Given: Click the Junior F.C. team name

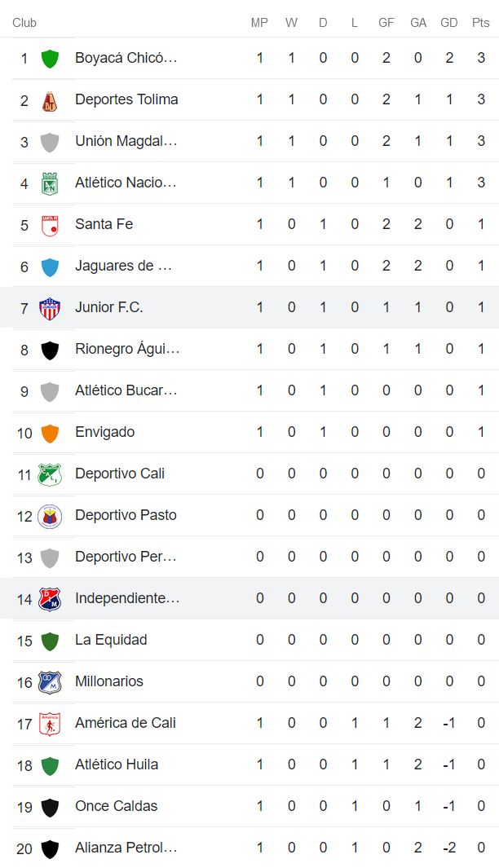Looking at the screenshot, I should pyautogui.click(x=108, y=306).
